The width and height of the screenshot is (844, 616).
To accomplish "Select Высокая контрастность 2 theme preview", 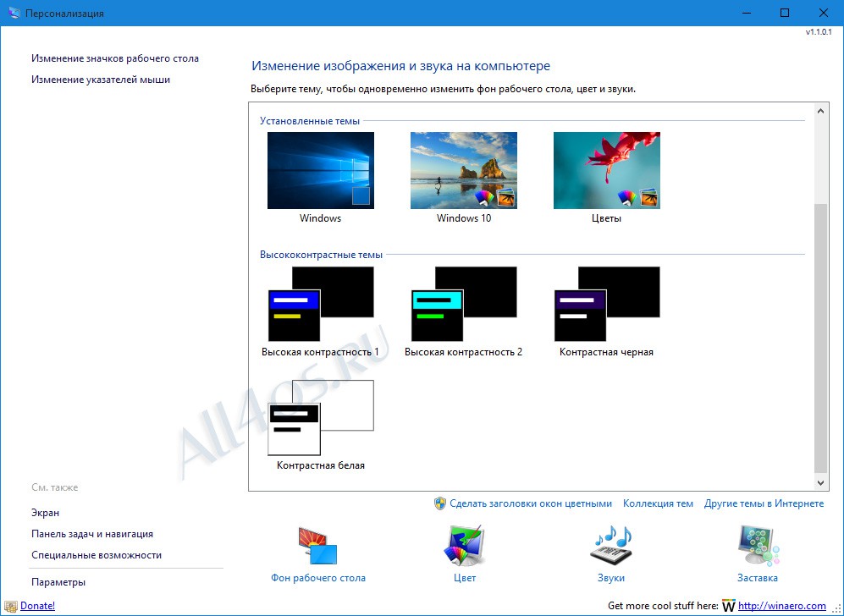I will tap(463, 304).
